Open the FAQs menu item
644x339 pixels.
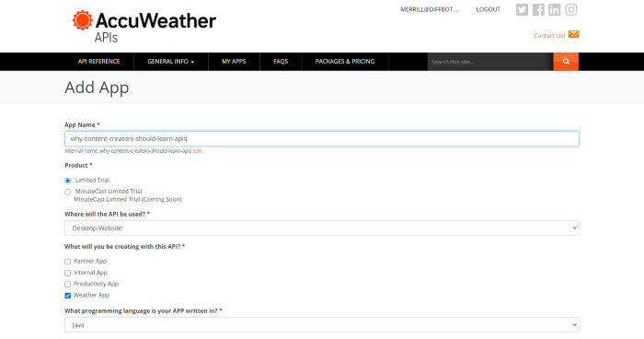[x=281, y=62]
